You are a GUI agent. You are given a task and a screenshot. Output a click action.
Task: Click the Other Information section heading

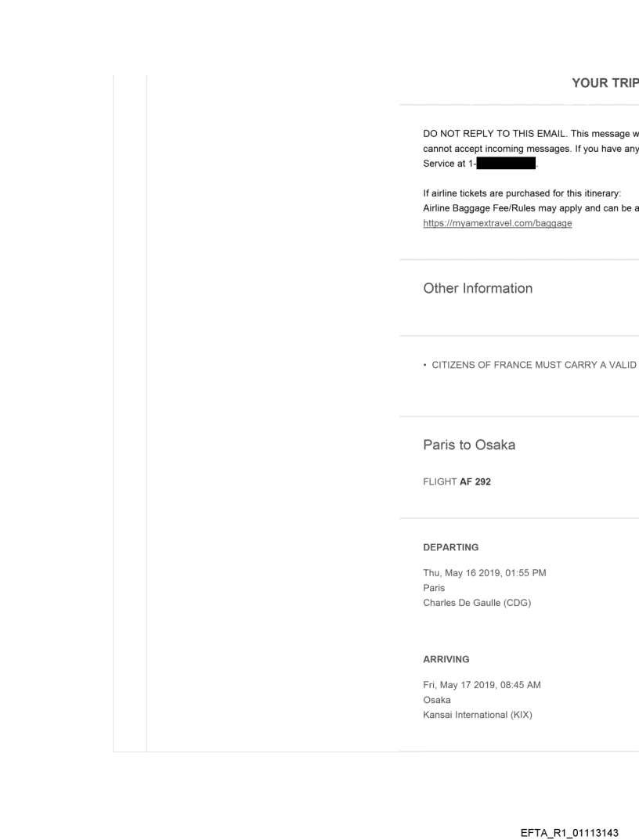[x=478, y=288]
